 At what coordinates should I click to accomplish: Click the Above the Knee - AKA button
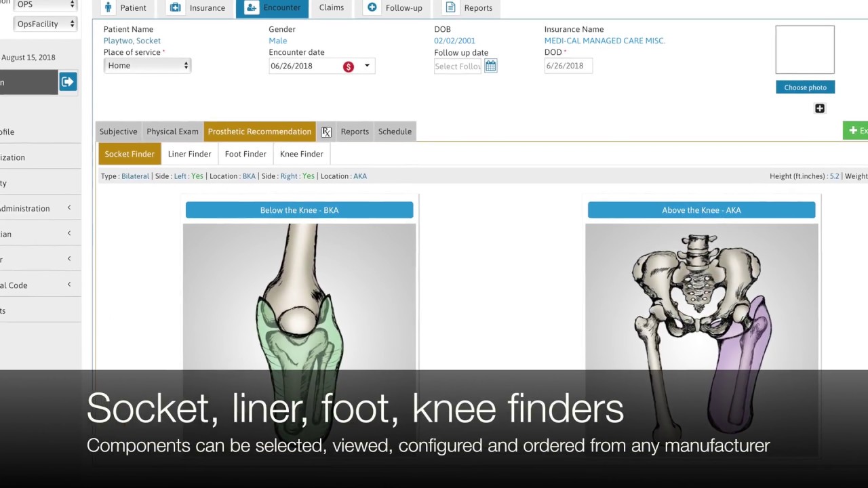701,210
